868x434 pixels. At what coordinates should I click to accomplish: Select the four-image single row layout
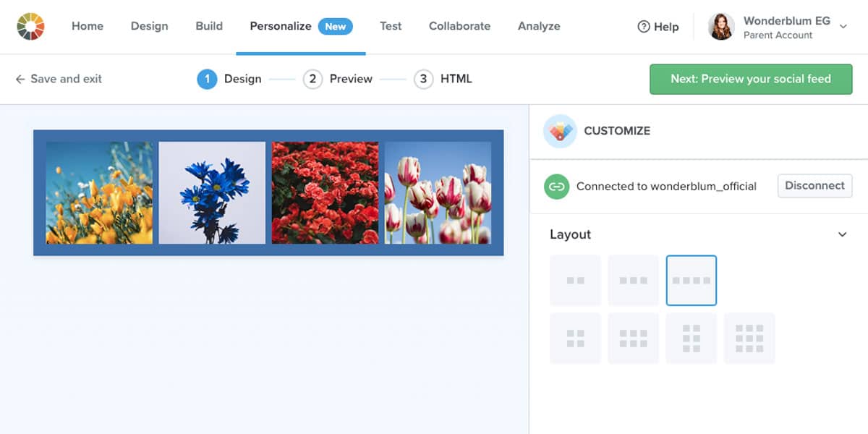pyautogui.click(x=692, y=280)
